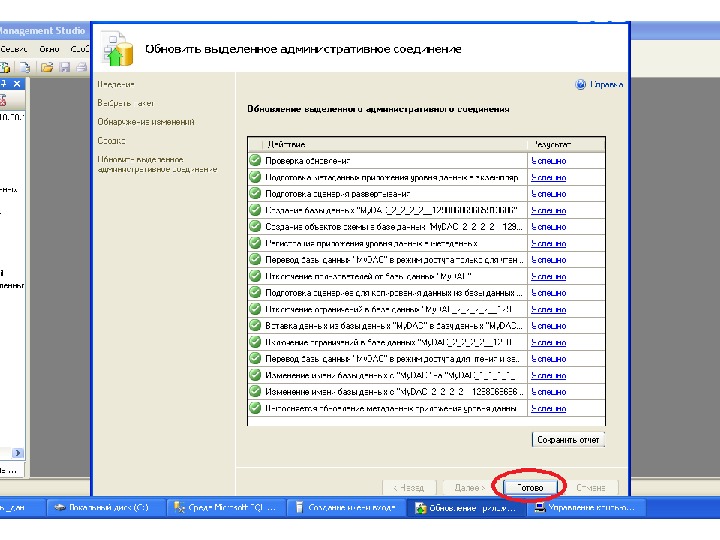The width and height of the screenshot is (720, 540).
Task: Click the Сводка step in wizard sidebar
Action: [x=111, y=141]
